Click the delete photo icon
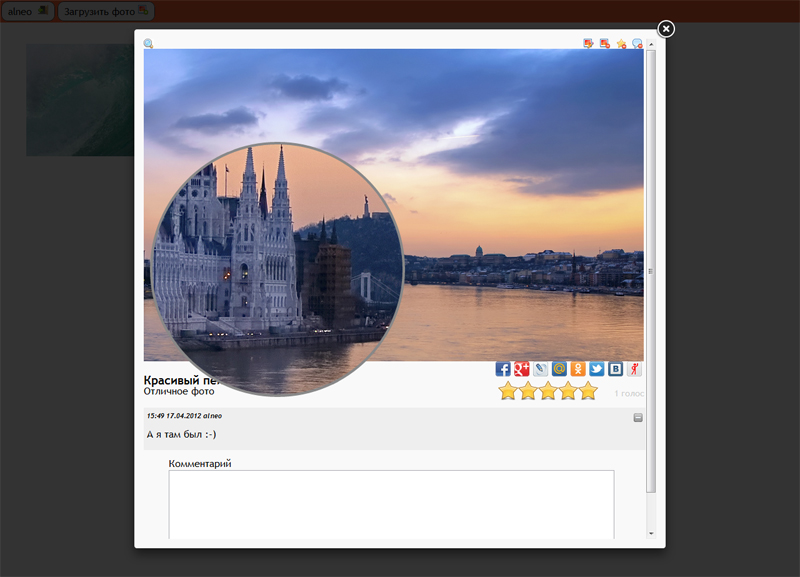This screenshot has height=577, width=800. point(605,43)
